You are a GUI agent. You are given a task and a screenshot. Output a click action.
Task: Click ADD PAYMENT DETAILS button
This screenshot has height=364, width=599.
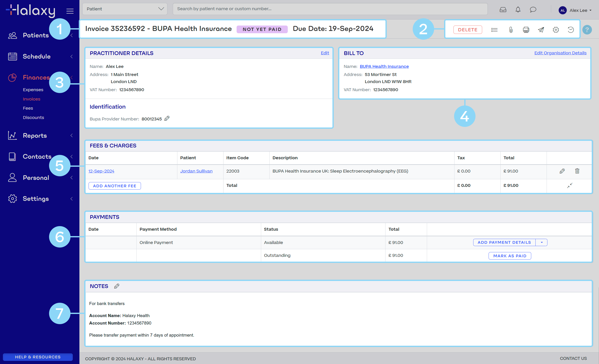coord(504,242)
